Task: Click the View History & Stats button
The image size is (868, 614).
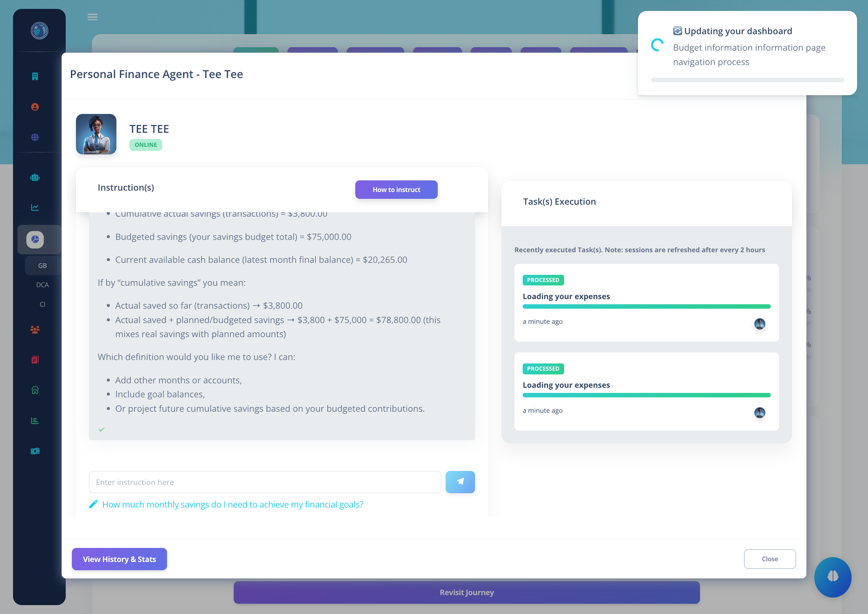Action: pos(119,559)
